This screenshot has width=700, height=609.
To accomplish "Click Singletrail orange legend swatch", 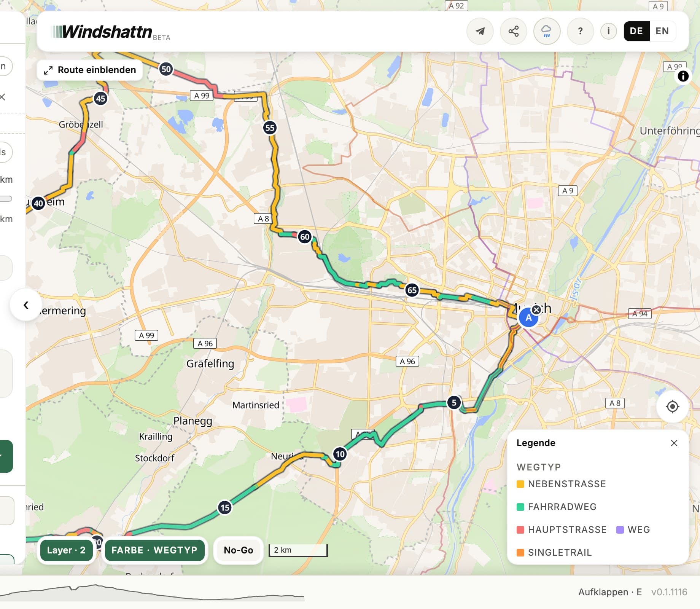I will tap(520, 553).
